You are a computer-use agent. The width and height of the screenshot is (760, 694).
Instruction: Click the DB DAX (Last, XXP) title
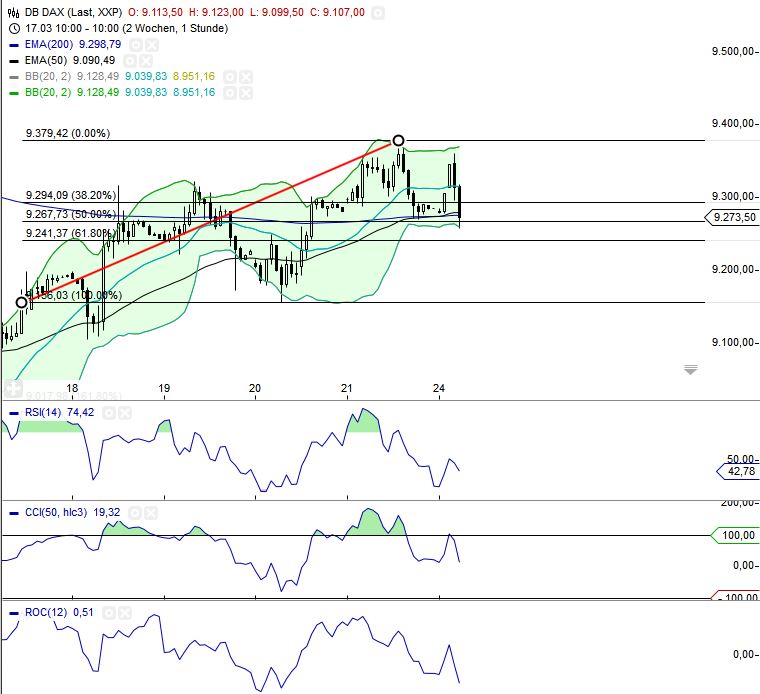coord(73,13)
